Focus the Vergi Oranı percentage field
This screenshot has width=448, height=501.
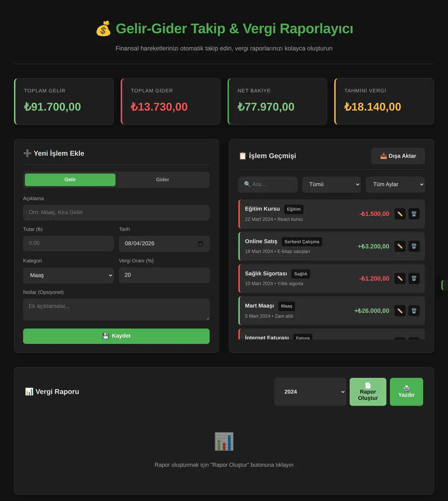coord(164,275)
